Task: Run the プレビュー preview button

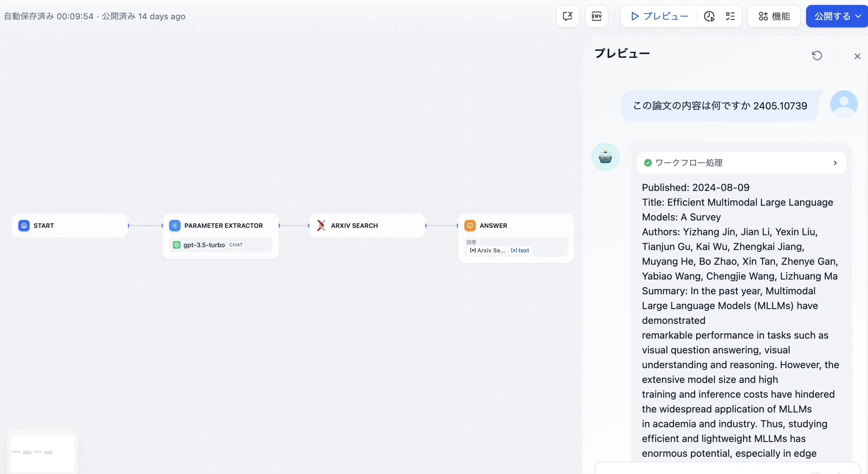Action: [659, 16]
